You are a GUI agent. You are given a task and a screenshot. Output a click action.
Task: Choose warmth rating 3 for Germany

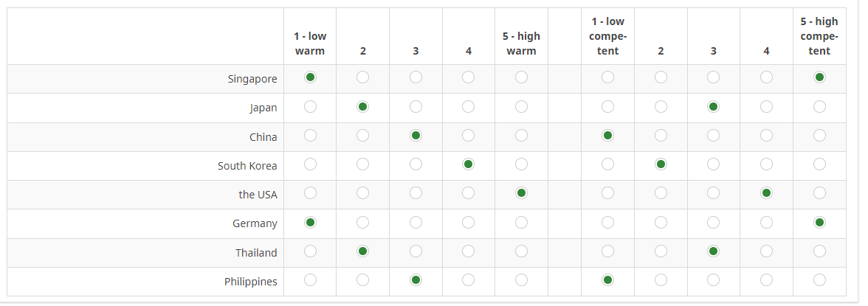pos(416,222)
